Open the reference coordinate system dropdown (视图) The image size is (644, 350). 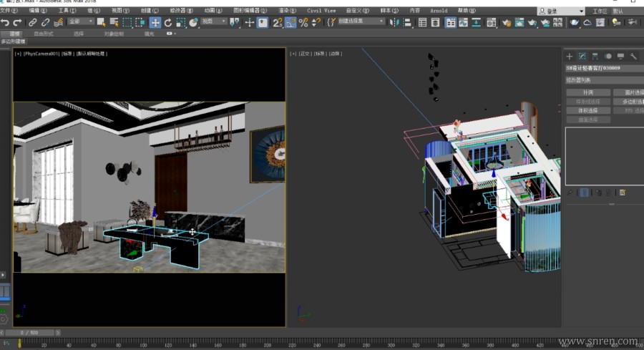(x=213, y=22)
